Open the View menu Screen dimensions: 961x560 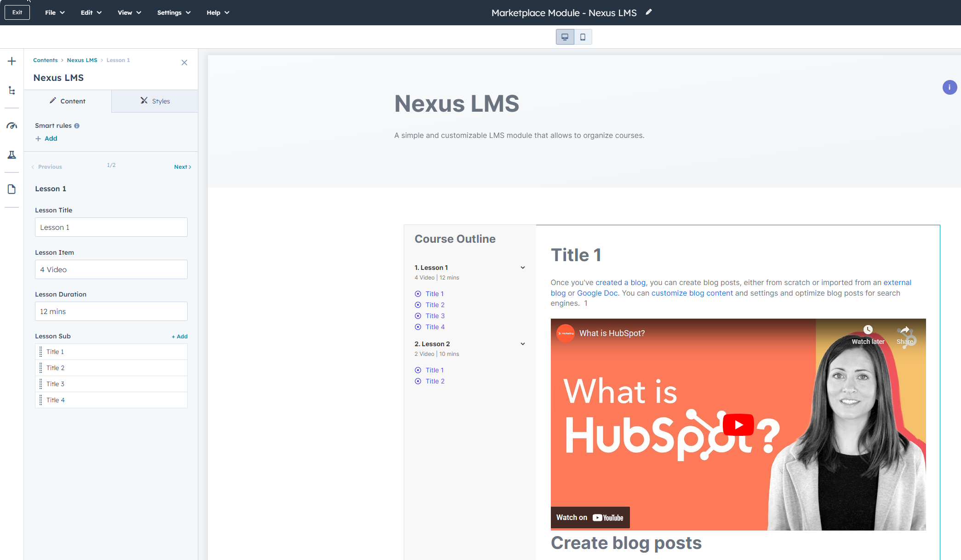click(129, 12)
